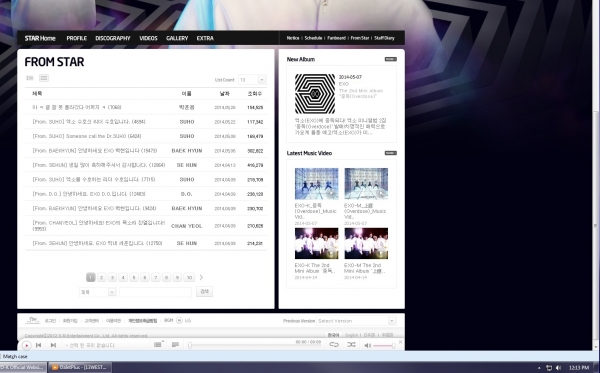This screenshot has width=600, height=373.
Task: Show lyrics panel icon in player
Action: pos(175,345)
